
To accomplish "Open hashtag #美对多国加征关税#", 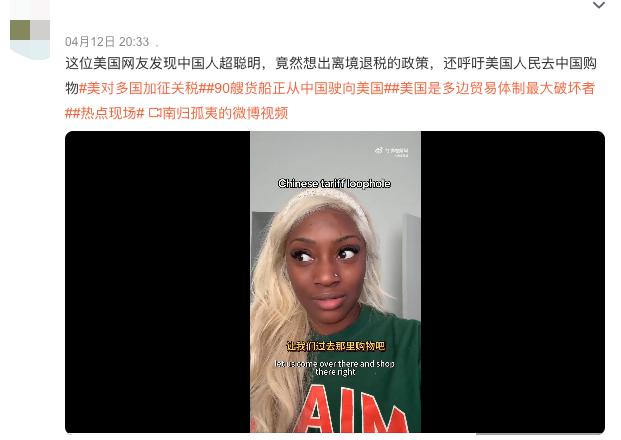I will 139,88.
